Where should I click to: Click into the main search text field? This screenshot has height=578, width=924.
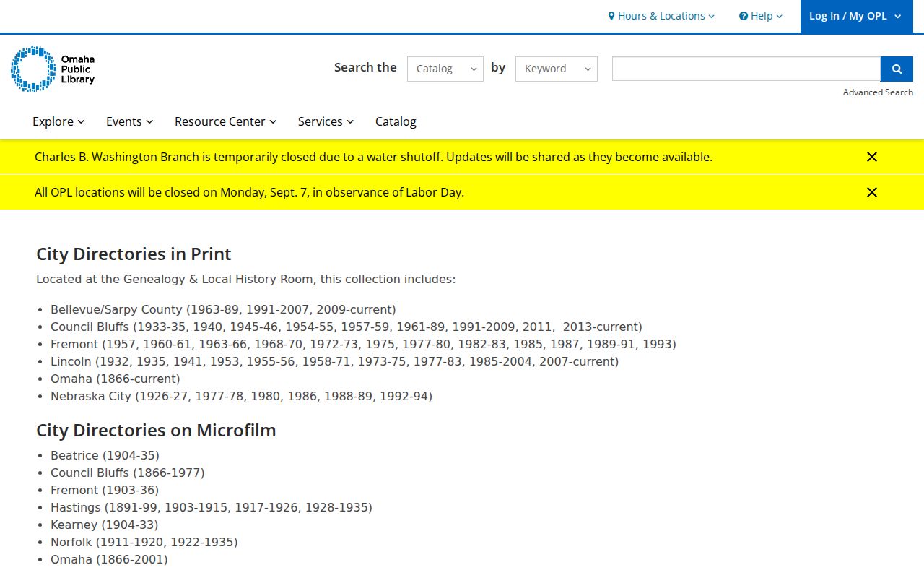point(746,69)
